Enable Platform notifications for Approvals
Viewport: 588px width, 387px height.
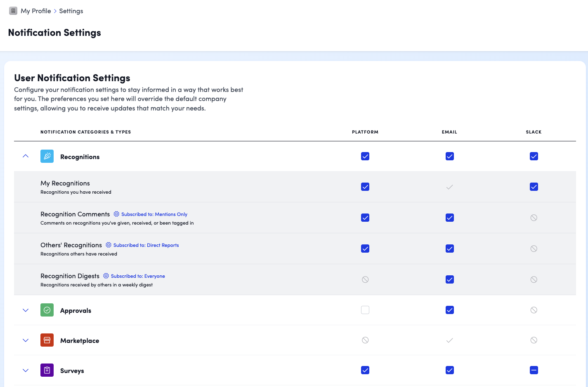(x=365, y=310)
